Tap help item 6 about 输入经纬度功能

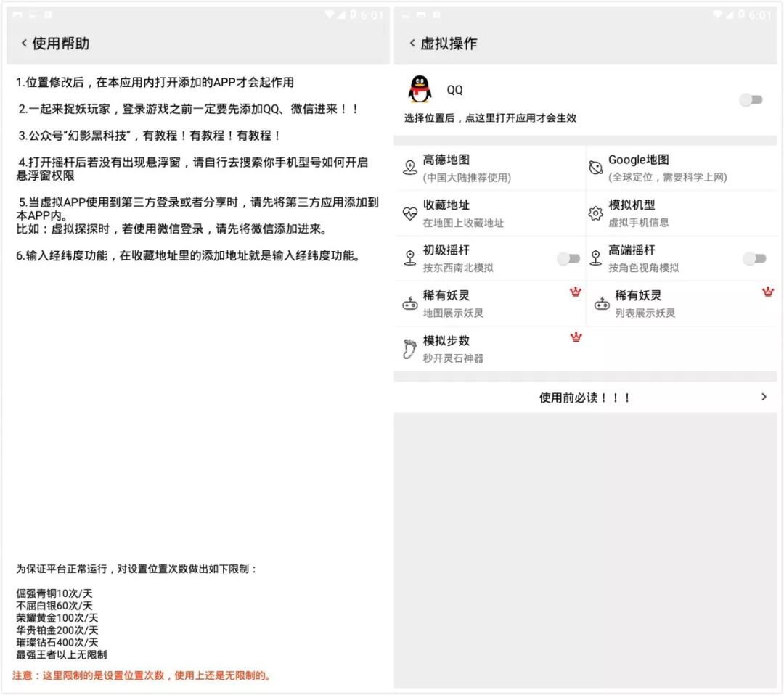(x=188, y=256)
